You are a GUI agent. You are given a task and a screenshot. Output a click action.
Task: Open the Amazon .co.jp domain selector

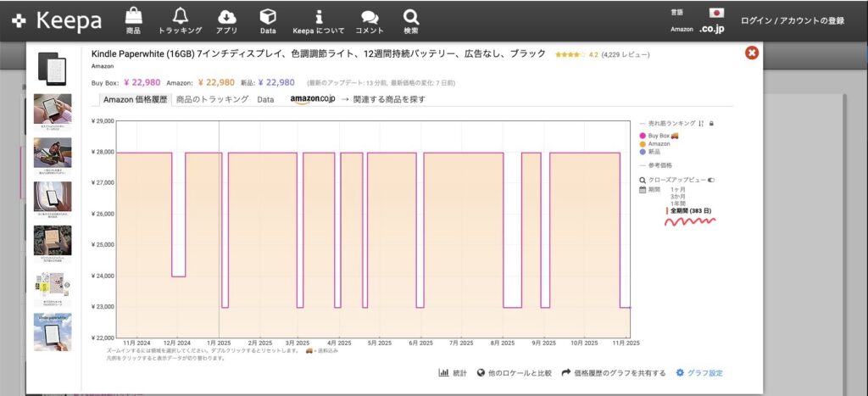[710, 29]
